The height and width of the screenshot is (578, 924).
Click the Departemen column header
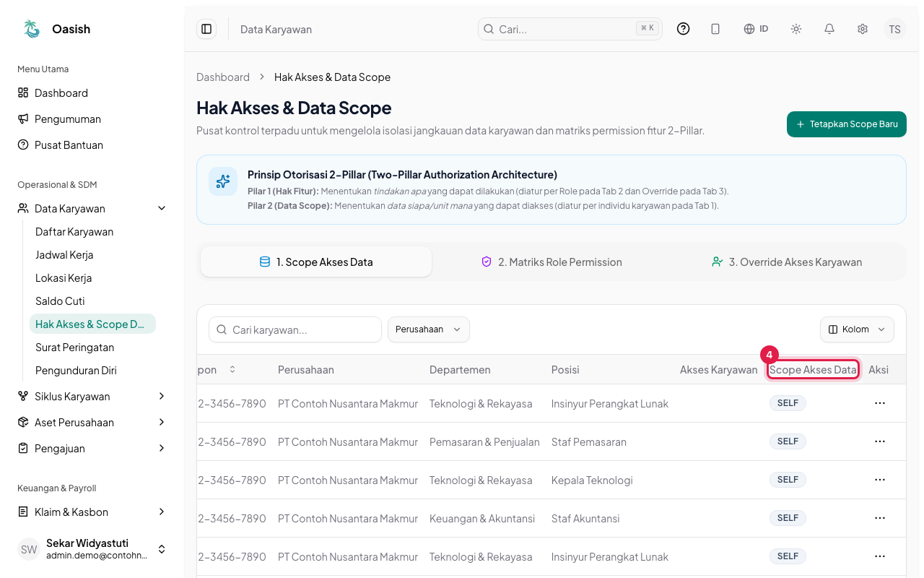460,369
